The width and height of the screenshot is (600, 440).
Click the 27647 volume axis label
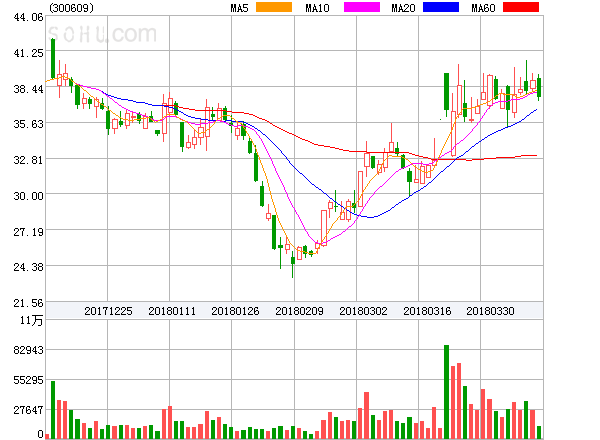[28, 410]
